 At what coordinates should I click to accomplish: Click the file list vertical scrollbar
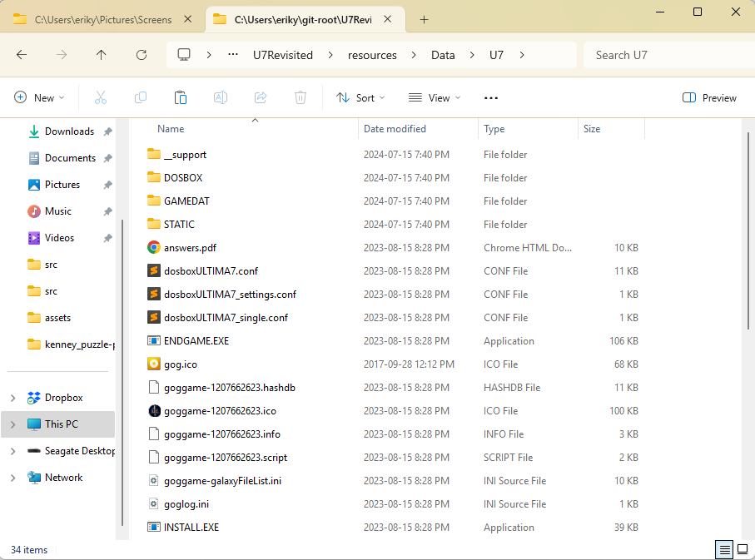tap(748, 231)
